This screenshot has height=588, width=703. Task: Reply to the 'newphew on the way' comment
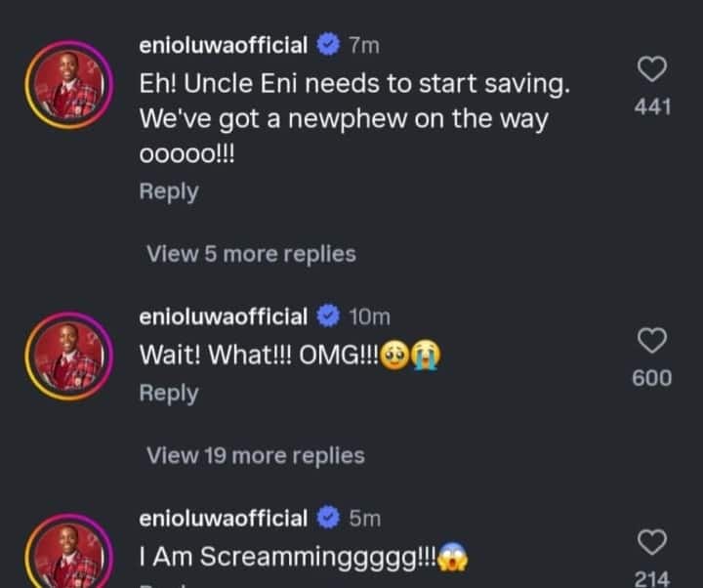tap(169, 191)
